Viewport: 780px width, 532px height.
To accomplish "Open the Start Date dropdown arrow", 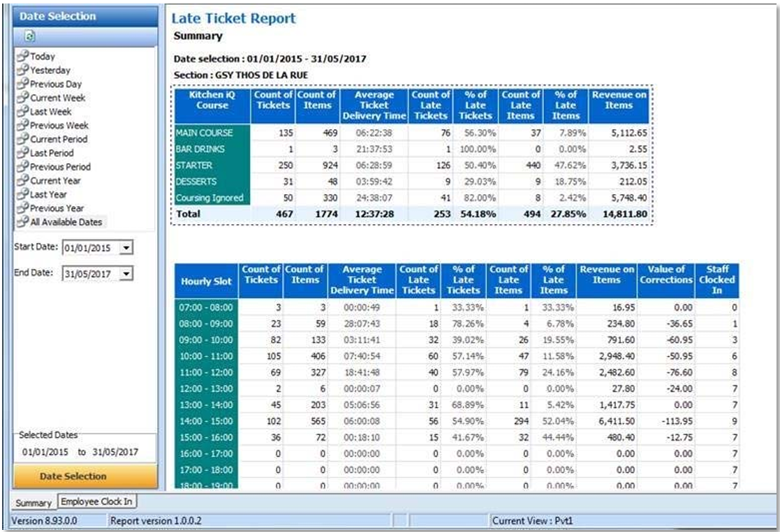I will (x=126, y=248).
